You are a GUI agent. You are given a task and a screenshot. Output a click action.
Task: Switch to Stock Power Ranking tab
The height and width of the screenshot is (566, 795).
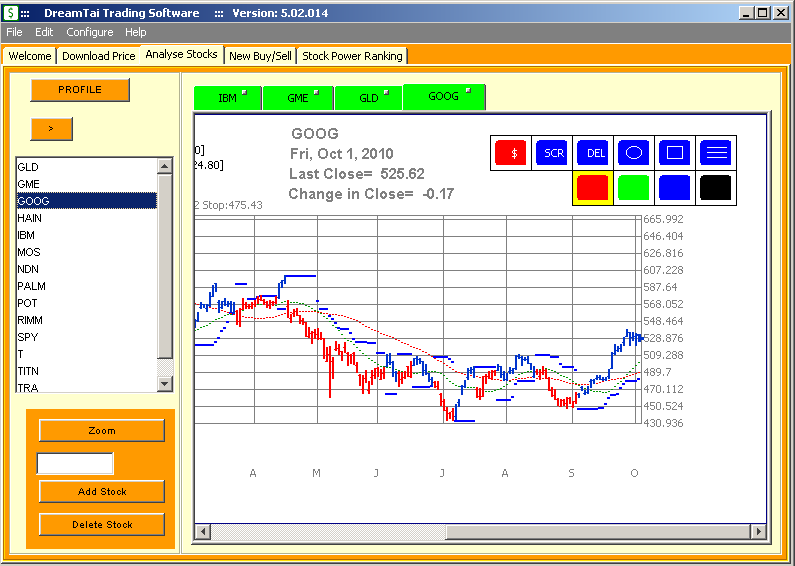[352, 56]
